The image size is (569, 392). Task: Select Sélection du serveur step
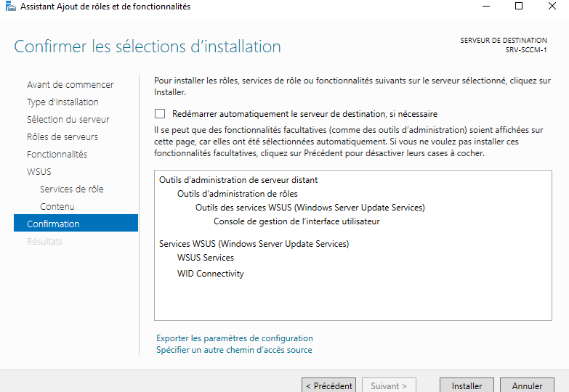tap(68, 120)
